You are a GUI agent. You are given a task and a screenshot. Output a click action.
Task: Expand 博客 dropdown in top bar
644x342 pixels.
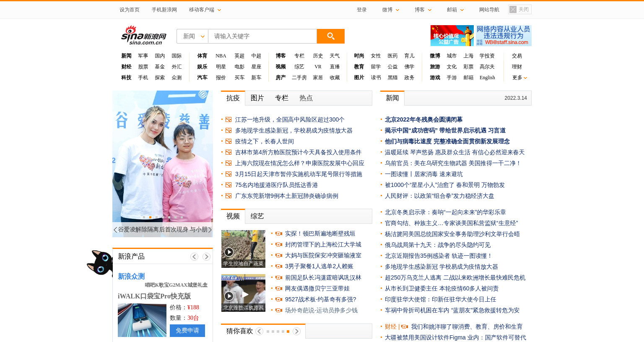click(423, 10)
